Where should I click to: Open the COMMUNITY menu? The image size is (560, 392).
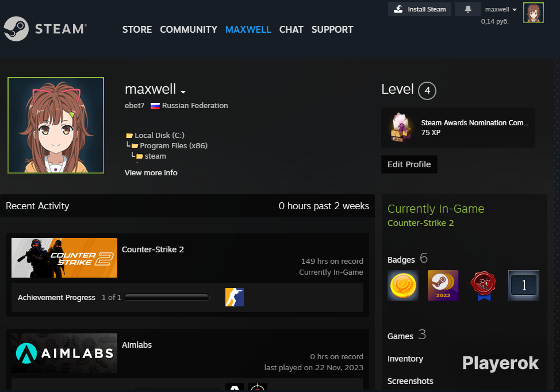[189, 30]
